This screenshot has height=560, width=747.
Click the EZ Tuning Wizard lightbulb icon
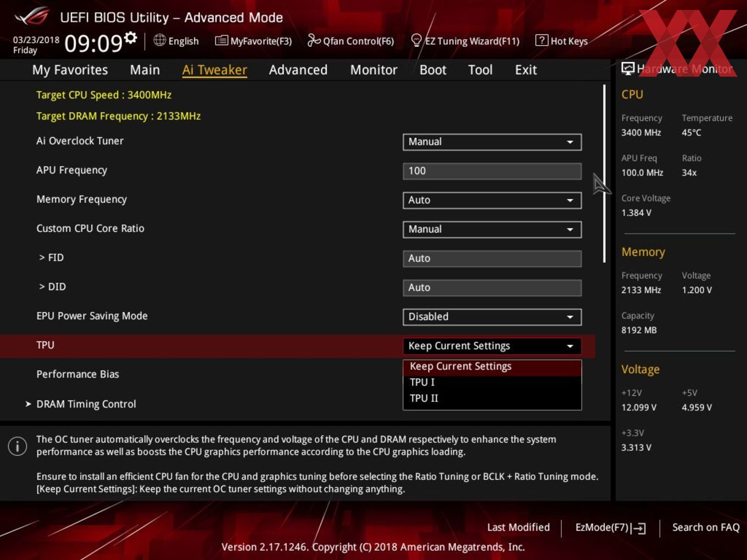tap(416, 40)
